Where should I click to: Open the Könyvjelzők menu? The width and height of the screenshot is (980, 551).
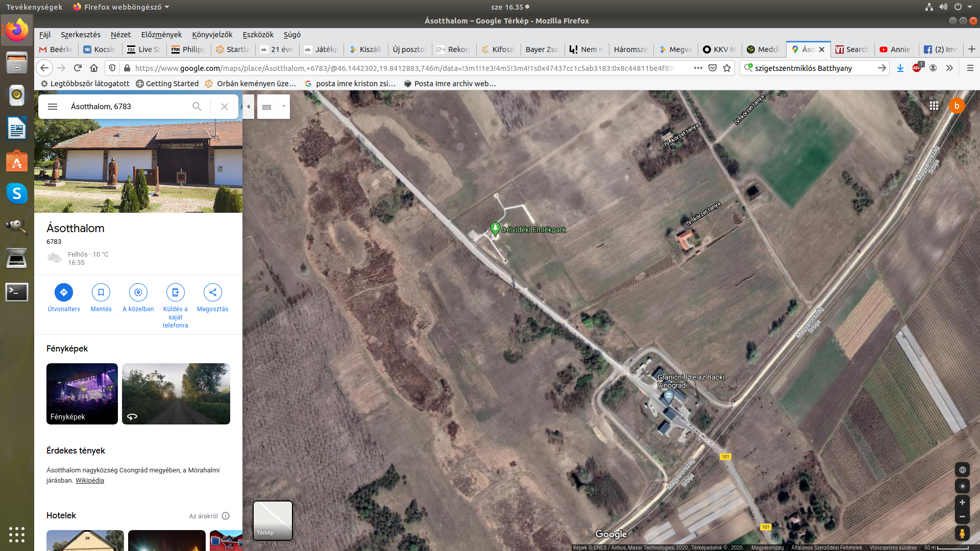pos(212,35)
